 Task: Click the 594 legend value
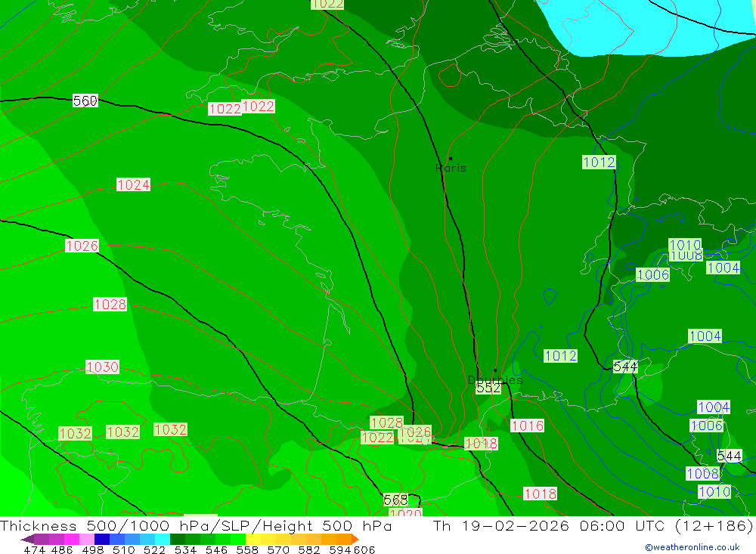(x=340, y=549)
